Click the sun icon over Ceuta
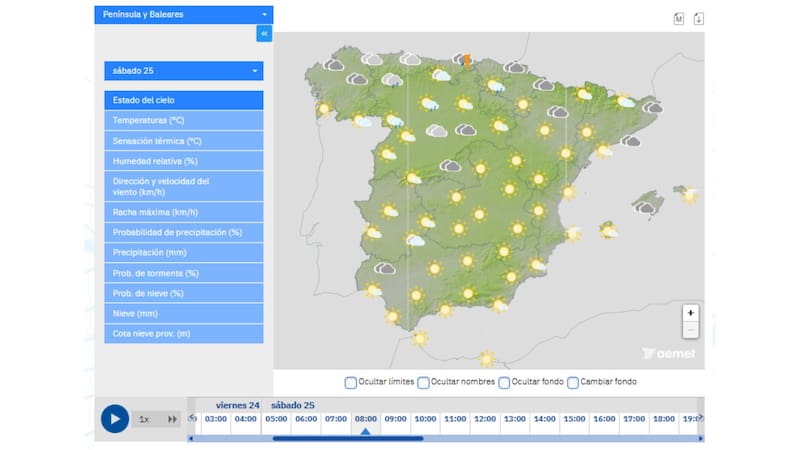The width and height of the screenshot is (800, 450). click(419, 338)
